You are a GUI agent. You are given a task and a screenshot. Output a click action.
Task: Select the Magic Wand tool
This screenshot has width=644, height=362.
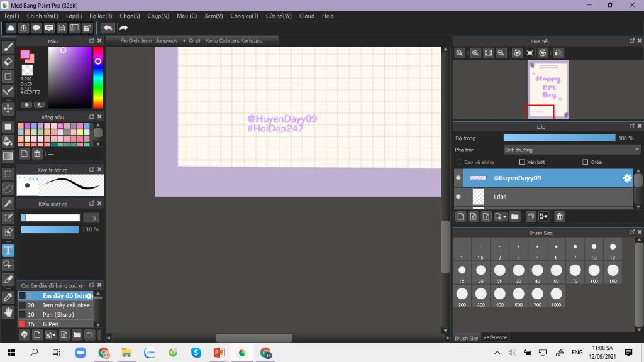[x=8, y=203]
